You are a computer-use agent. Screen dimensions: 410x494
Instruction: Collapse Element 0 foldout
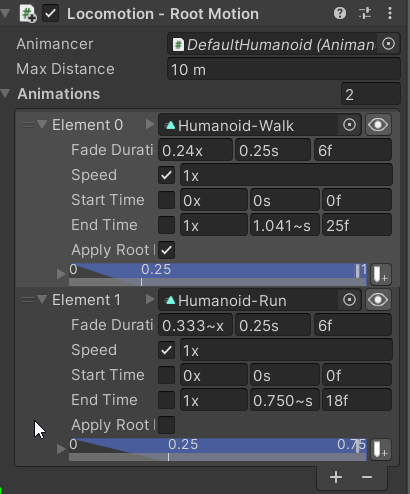click(x=42, y=125)
